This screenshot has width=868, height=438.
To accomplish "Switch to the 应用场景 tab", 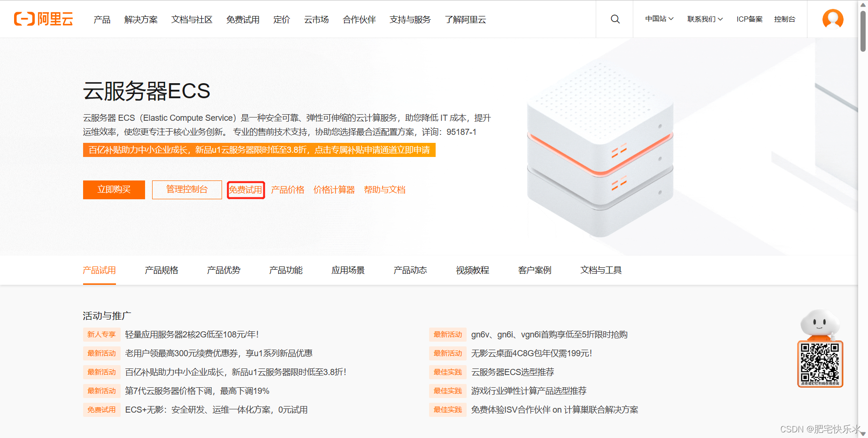I will click(348, 270).
